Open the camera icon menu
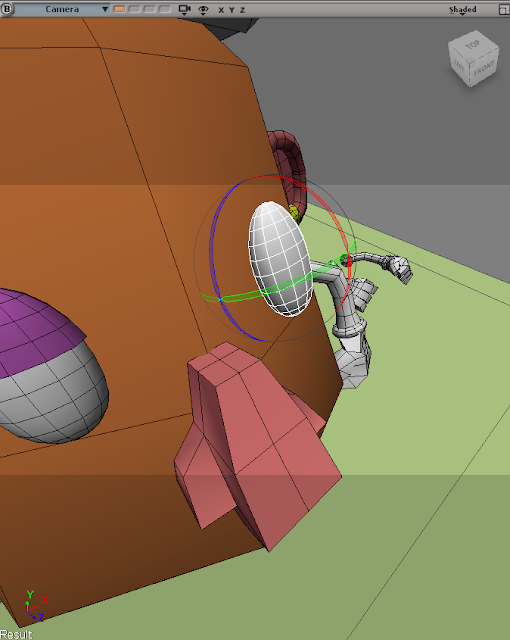 click(185, 10)
